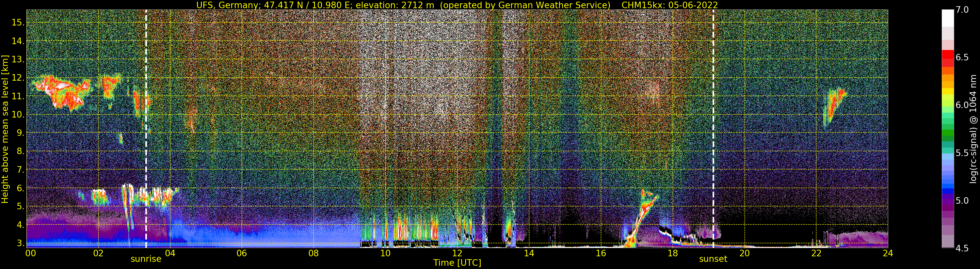Screen dimensions: 980x269
Task: Click time axis tick '04'
Action: coord(170,253)
